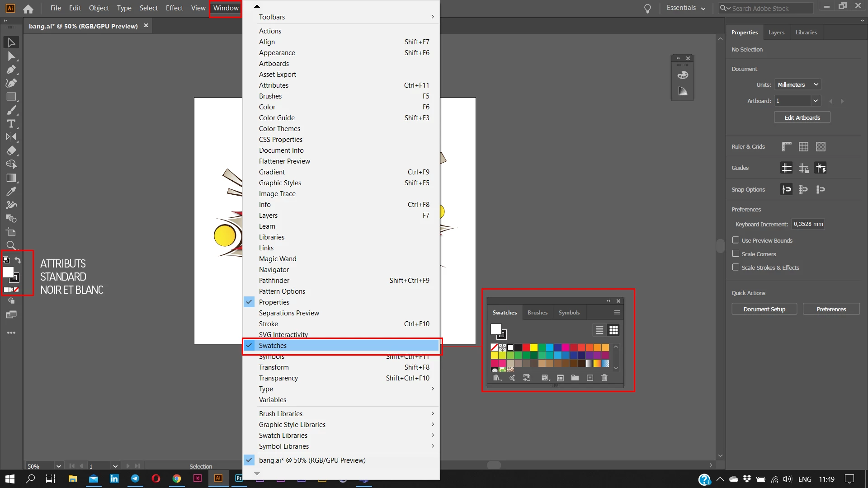Select the Pen tool in toolbar

pyautogui.click(x=11, y=70)
